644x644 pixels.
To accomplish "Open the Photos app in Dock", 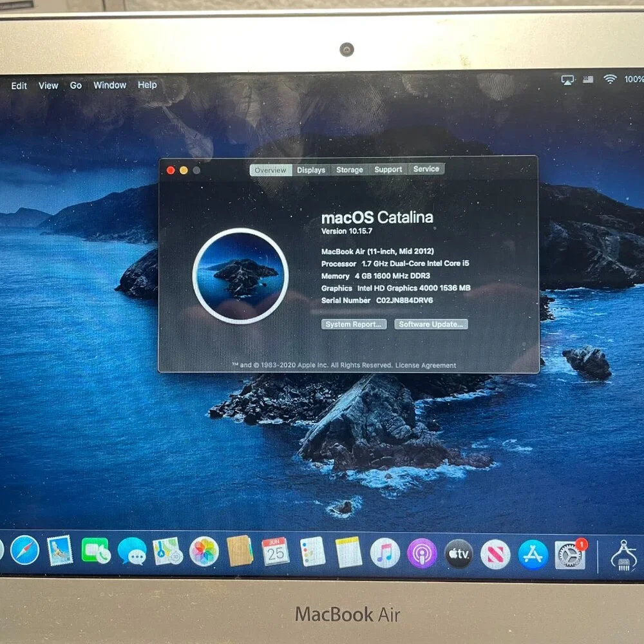I will [x=204, y=552].
